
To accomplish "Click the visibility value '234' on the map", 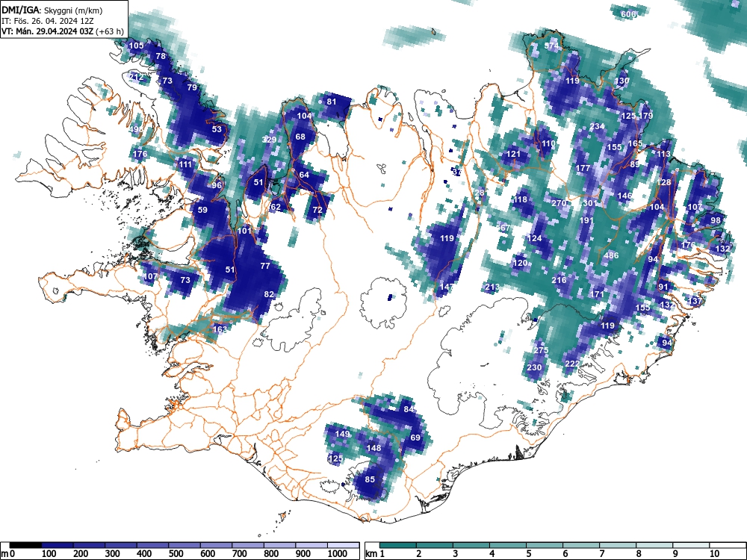I will pyautogui.click(x=597, y=126).
